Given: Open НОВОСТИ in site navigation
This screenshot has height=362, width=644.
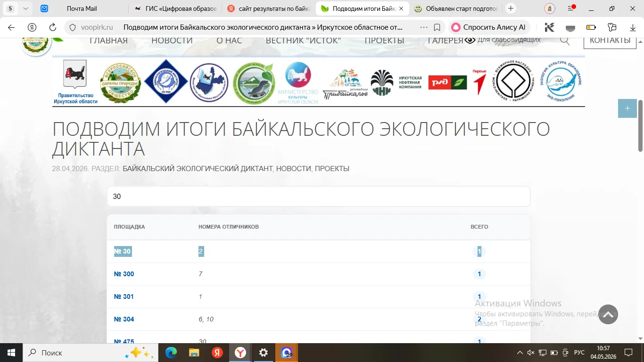Looking at the screenshot, I should pyautogui.click(x=172, y=41).
